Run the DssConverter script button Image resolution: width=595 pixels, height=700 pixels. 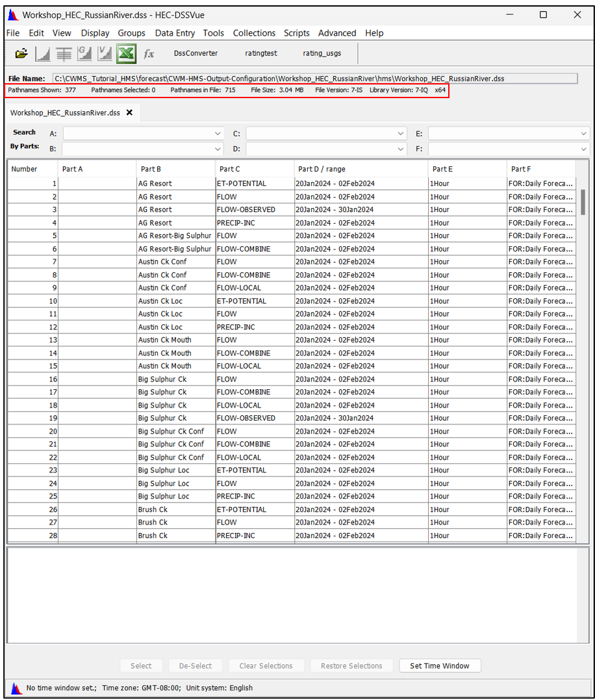click(x=196, y=53)
